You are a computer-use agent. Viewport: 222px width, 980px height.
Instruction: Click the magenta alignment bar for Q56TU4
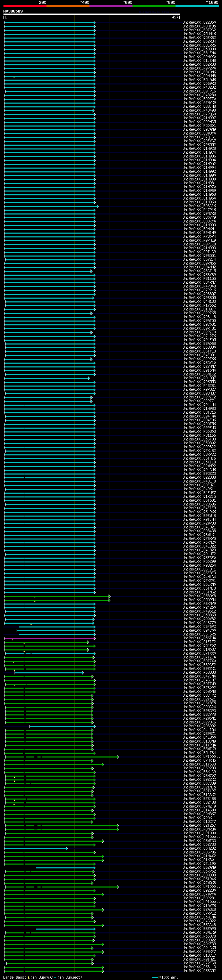(x=49, y=638)
